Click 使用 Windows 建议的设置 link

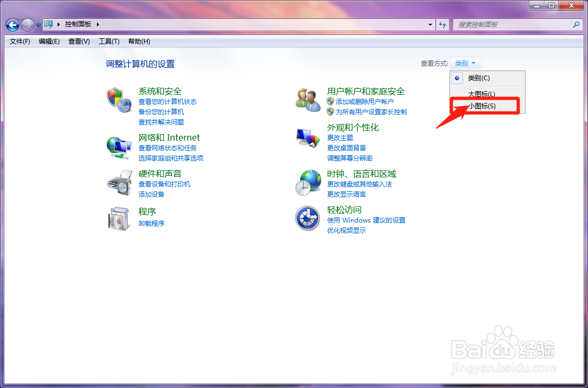pyautogui.click(x=366, y=220)
